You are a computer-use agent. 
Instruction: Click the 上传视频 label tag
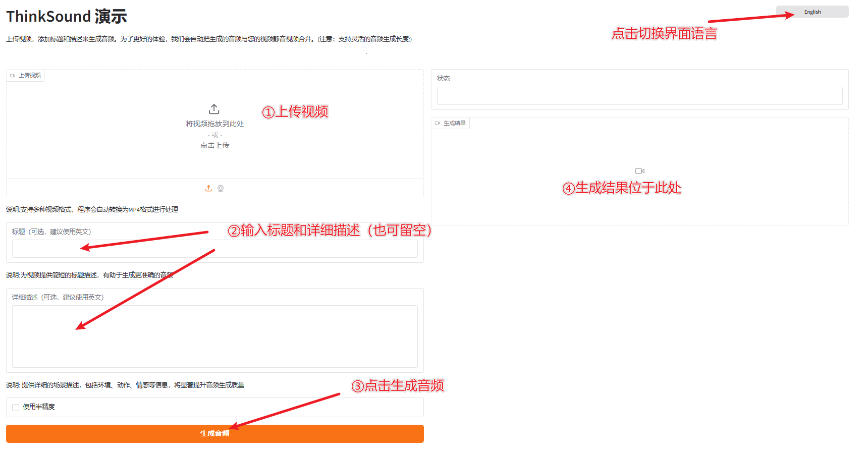pyautogui.click(x=25, y=75)
